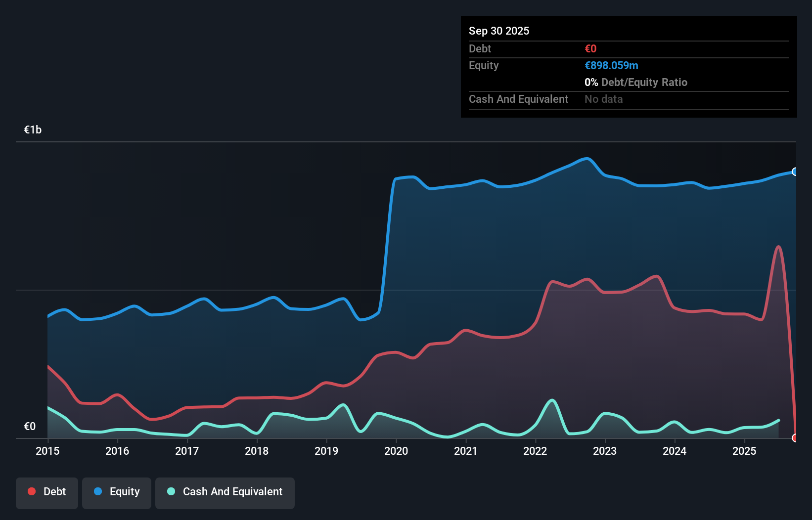Click the red Debt legend dot
The image size is (812, 520).
[32, 491]
